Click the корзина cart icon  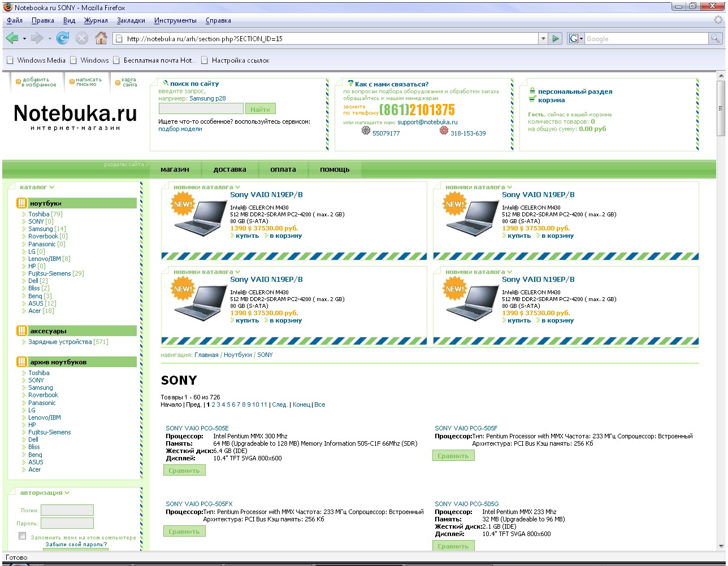pyautogui.click(x=532, y=99)
